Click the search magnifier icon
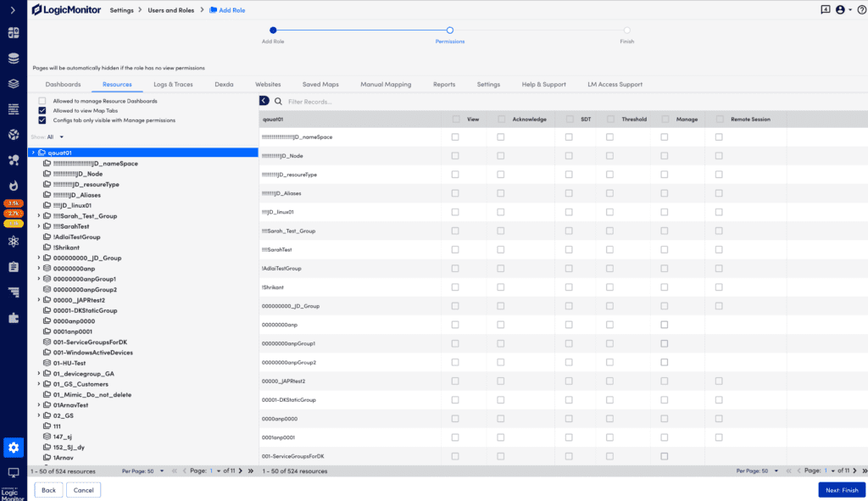 (x=278, y=102)
